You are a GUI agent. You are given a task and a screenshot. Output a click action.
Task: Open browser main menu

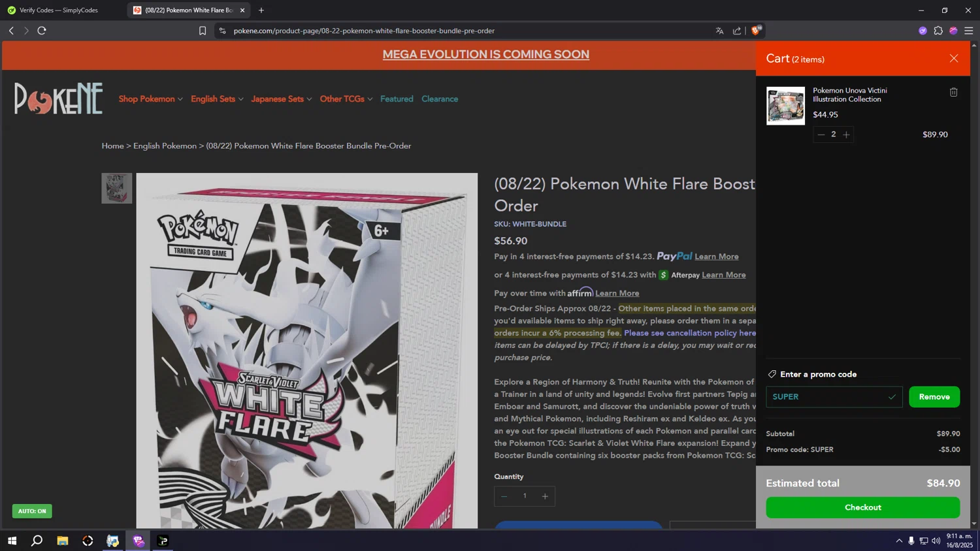pos(969,31)
